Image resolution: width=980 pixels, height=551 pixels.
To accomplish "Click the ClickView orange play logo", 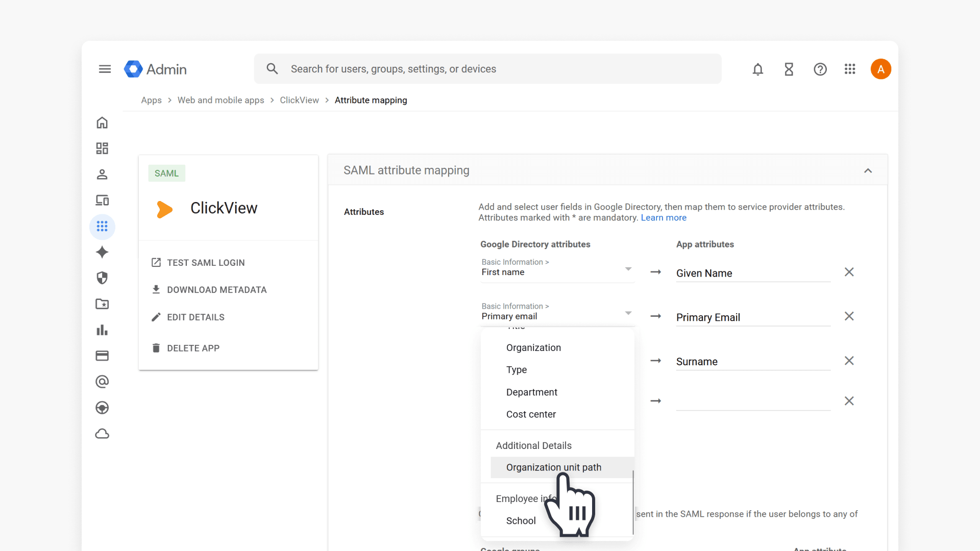I will (x=164, y=209).
